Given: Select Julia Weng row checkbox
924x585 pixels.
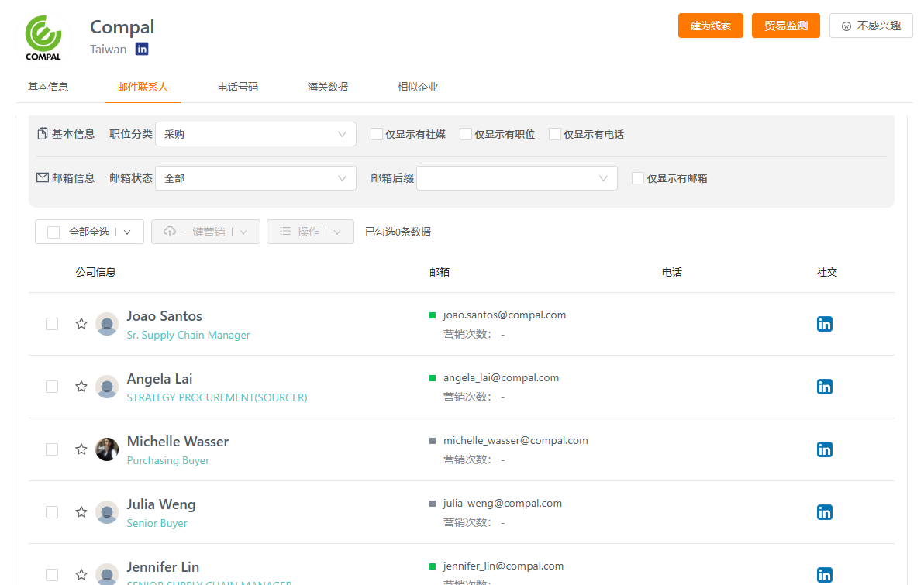Looking at the screenshot, I should (52, 512).
